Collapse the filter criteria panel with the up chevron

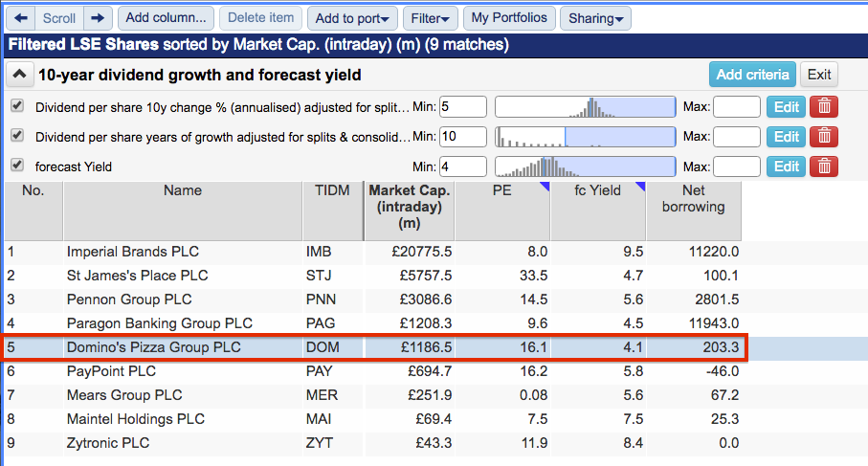pyautogui.click(x=19, y=75)
